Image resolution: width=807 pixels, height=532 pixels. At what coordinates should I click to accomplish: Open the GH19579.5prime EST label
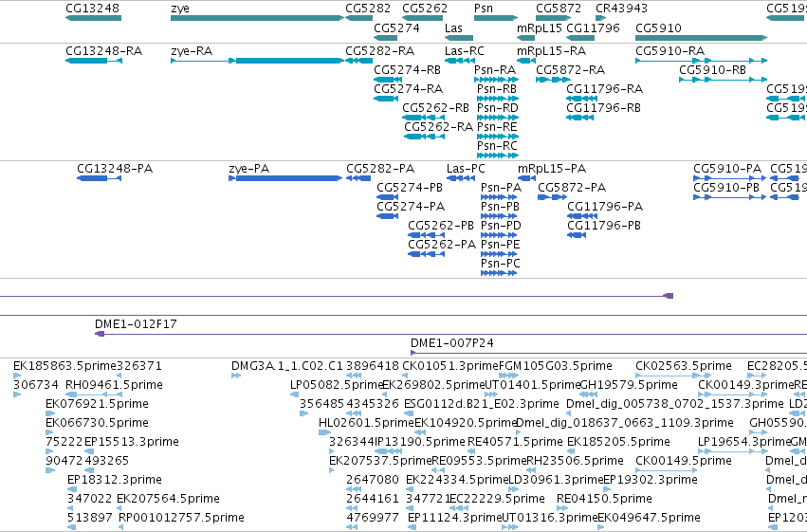(629, 385)
